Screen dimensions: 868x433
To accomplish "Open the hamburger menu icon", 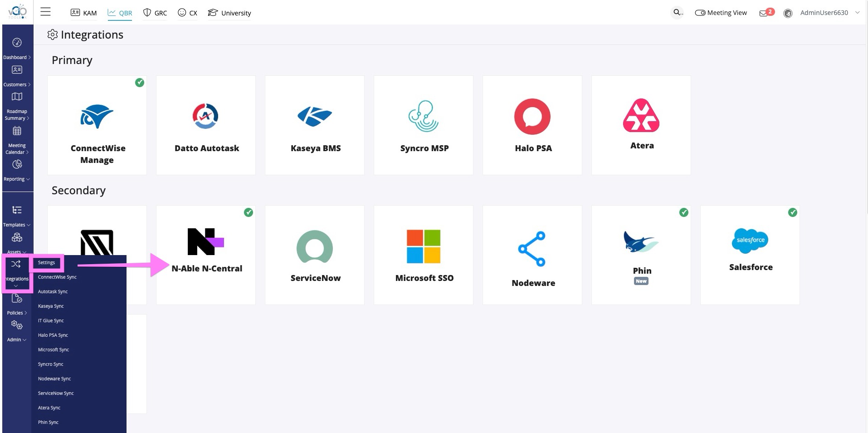I will tap(45, 12).
